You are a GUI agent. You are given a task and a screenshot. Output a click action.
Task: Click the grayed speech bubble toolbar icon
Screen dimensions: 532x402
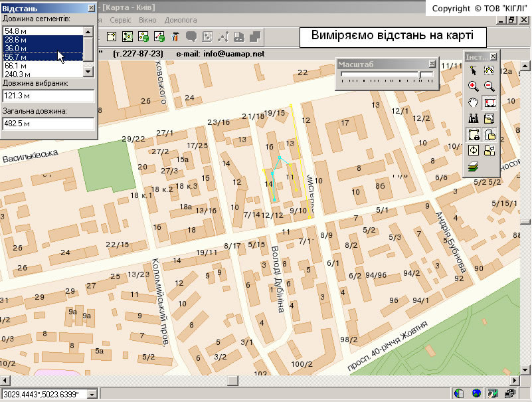coord(191,37)
